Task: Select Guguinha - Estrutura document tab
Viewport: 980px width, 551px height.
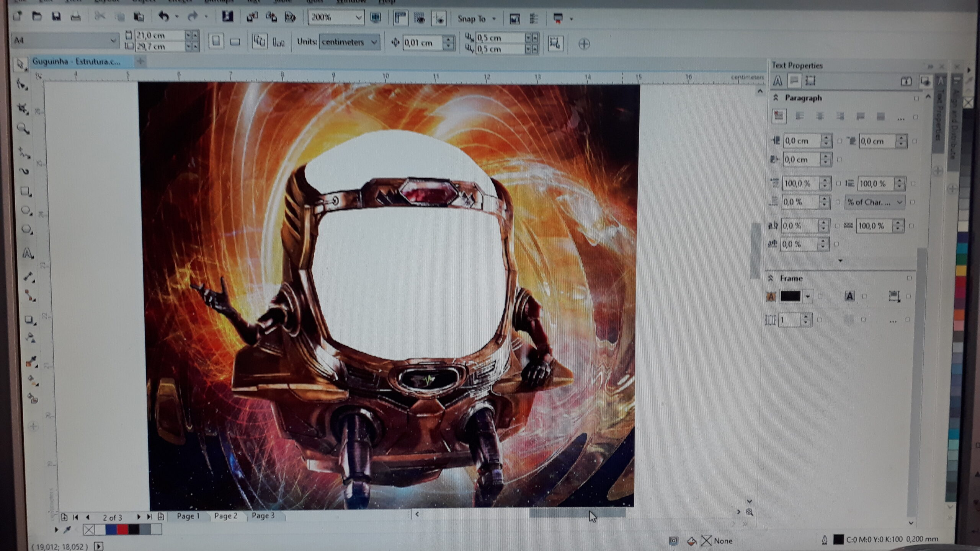Action: point(76,62)
